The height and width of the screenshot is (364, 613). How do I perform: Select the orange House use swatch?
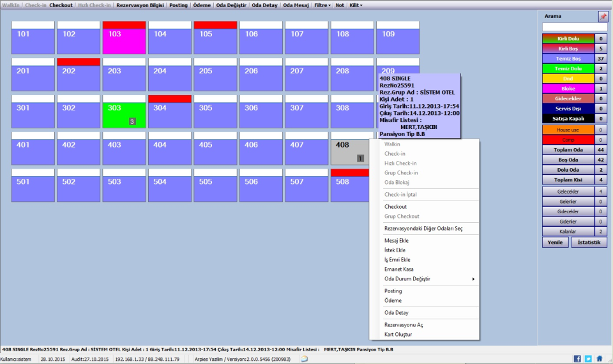pyautogui.click(x=568, y=130)
